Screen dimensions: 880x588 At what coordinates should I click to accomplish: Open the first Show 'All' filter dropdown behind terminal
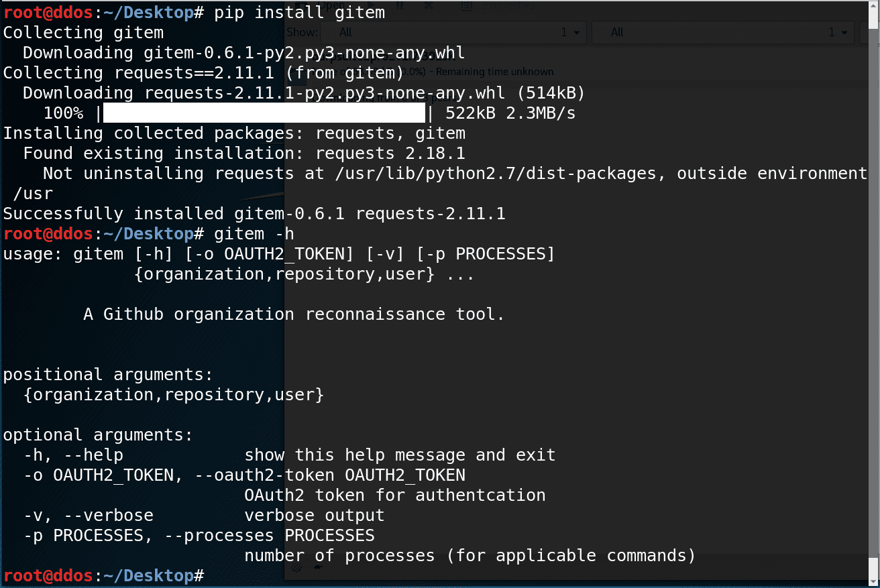453,32
